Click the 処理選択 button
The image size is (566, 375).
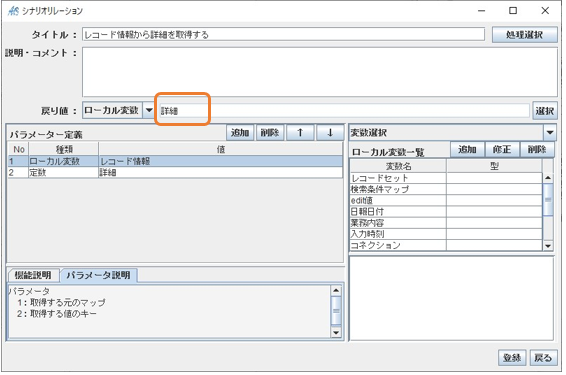(x=524, y=35)
